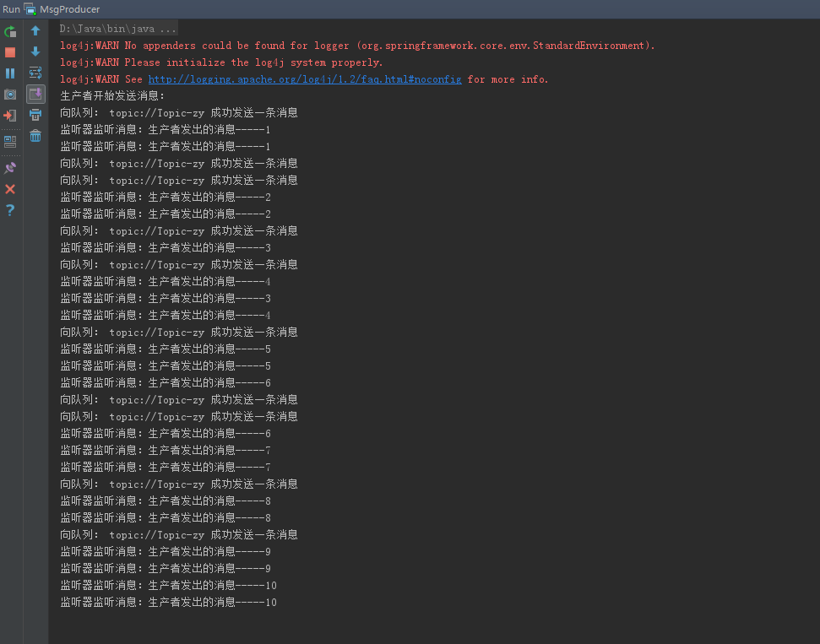Select the MsgProducer run tab
The image size is (820, 644).
pos(62,9)
